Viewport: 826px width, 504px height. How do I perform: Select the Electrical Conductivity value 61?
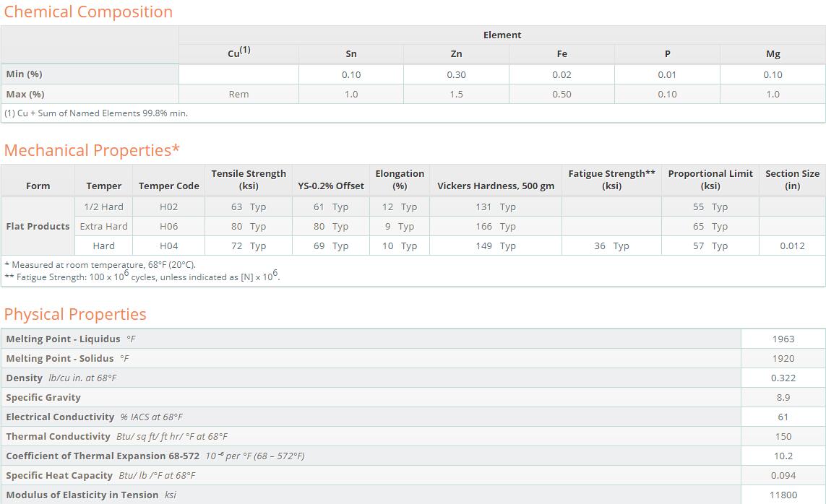point(783,417)
